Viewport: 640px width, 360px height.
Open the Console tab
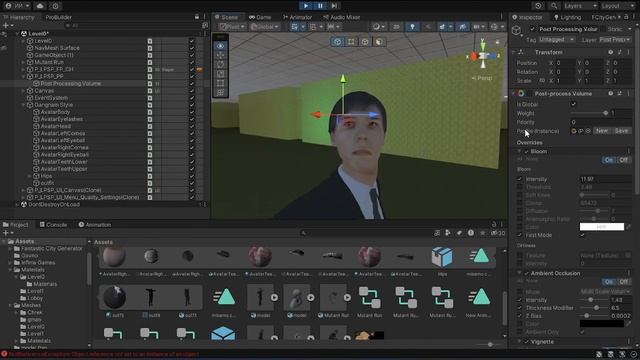[53, 224]
